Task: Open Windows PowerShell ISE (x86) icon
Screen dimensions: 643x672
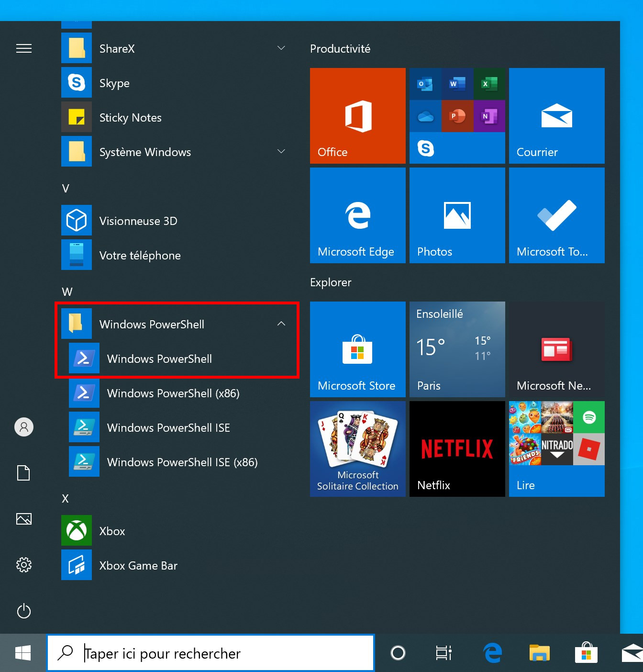Action: click(x=84, y=461)
